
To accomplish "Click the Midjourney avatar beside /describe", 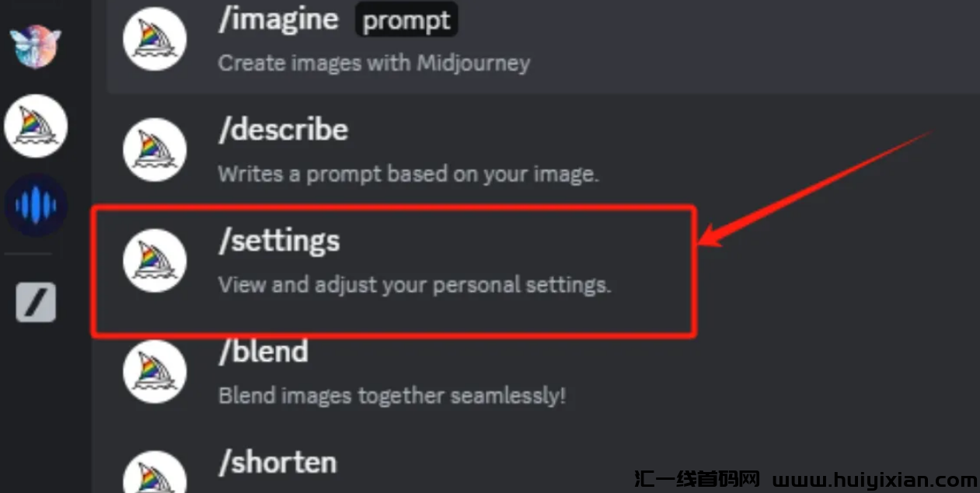I will coord(155,149).
